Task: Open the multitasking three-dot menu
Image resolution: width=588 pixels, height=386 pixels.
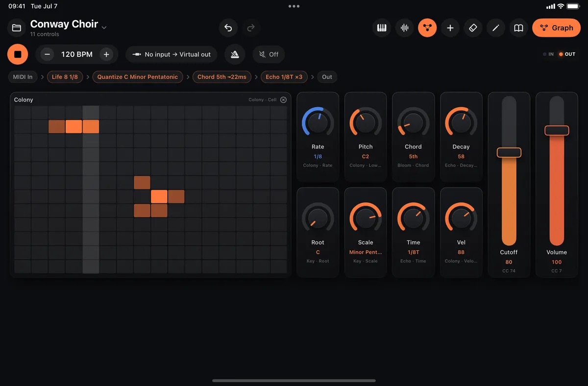Action: (294, 6)
